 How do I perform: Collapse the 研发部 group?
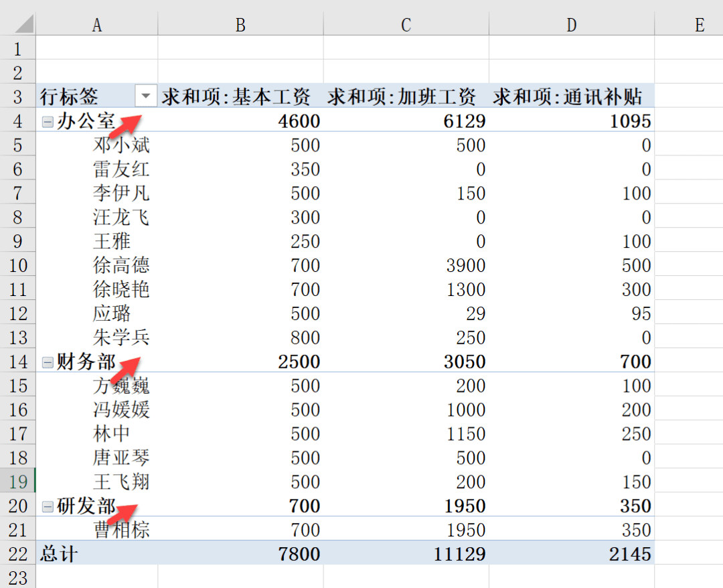[x=48, y=507]
